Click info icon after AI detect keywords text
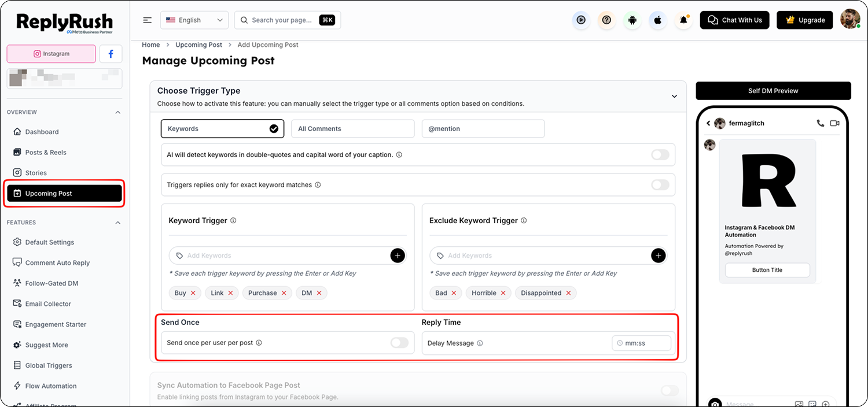 point(399,155)
